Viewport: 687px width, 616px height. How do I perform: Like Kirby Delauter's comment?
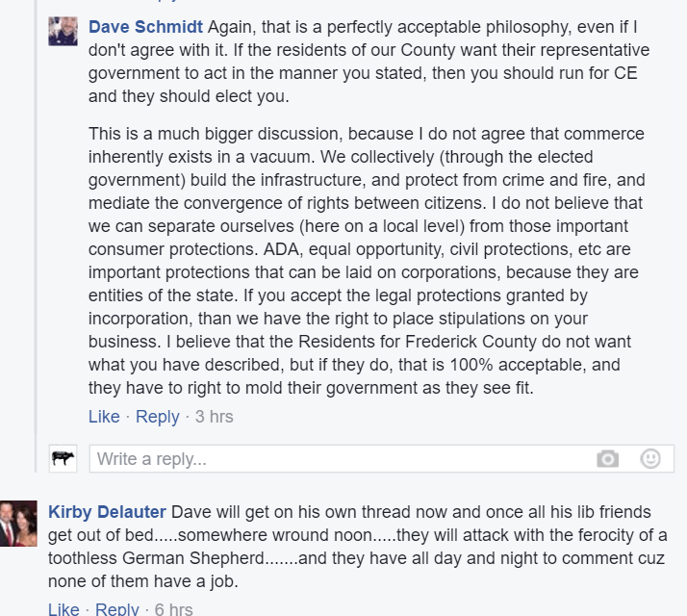point(64,608)
